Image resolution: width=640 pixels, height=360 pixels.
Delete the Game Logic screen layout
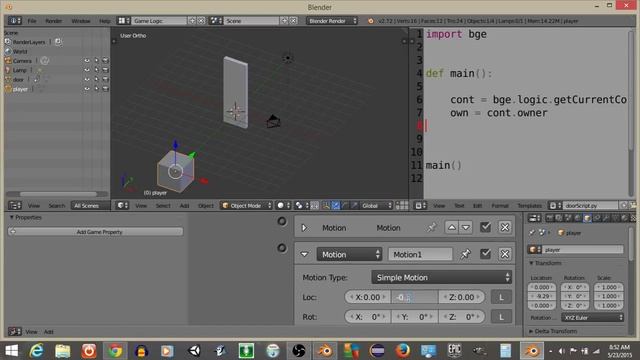[201, 20]
